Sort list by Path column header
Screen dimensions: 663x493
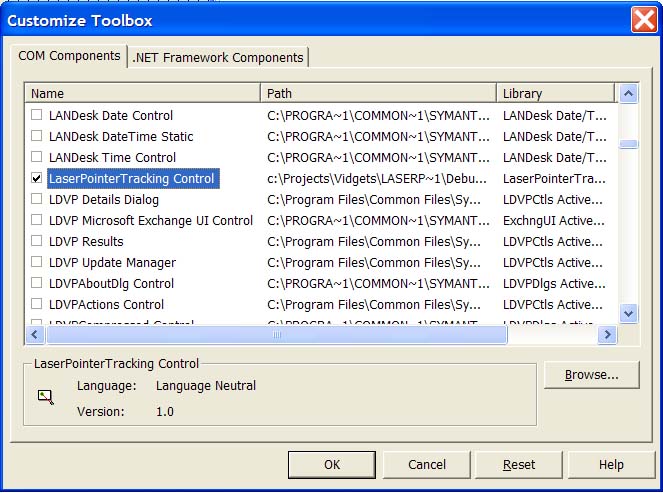coord(379,93)
